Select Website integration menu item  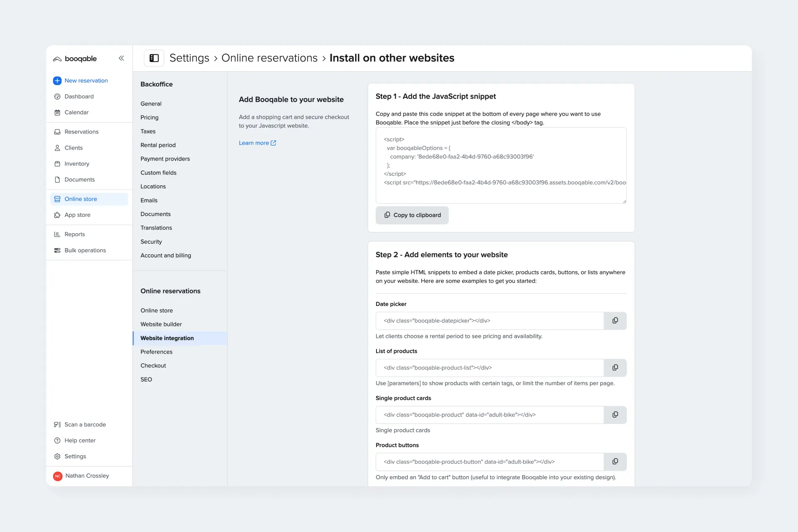coord(180,338)
